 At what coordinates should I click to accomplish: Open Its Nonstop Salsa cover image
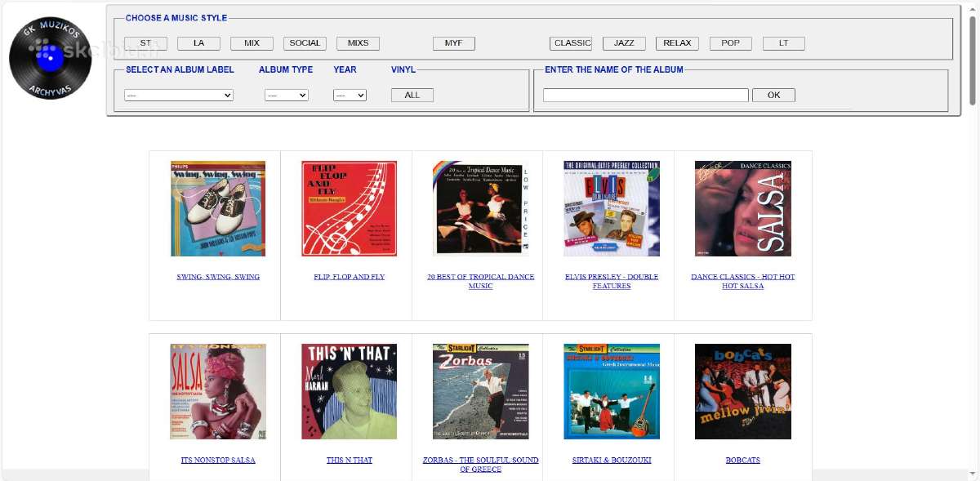218,391
